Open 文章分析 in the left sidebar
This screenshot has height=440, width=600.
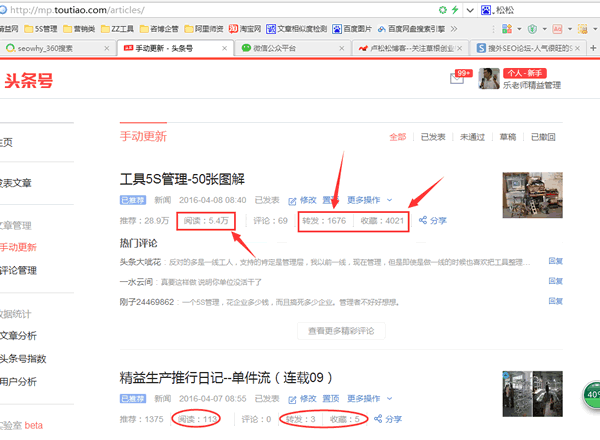(18, 335)
